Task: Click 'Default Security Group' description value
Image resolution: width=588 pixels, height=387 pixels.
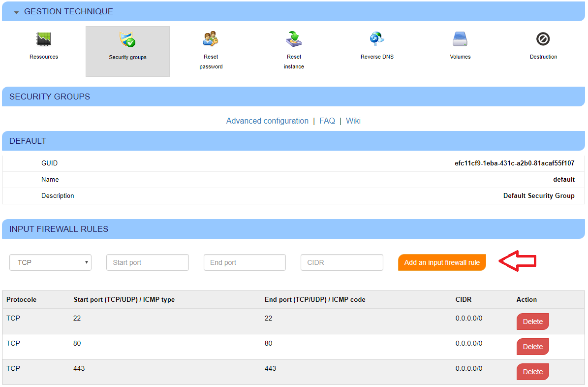Action: pyautogui.click(x=539, y=195)
